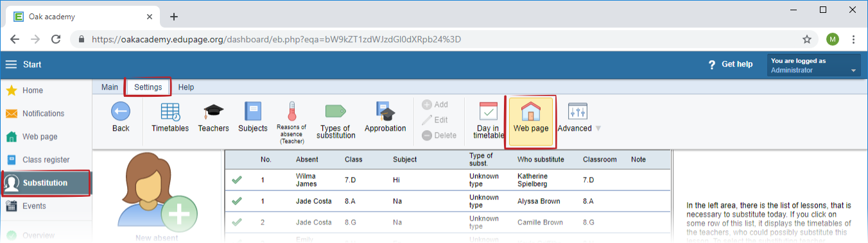The image size is (868, 243).
Task: Click the Back arrow icon
Action: pyautogui.click(x=121, y=112)
